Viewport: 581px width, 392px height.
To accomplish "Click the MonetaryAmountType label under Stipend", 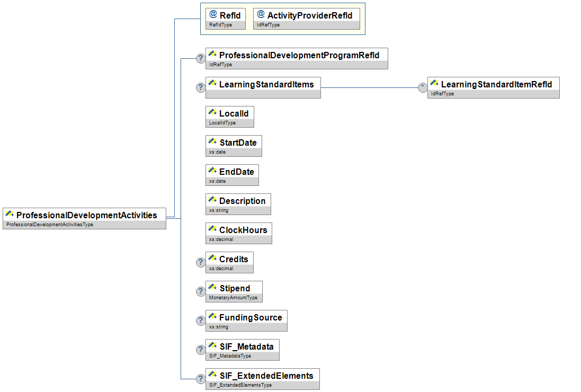I will coord(233,298).
